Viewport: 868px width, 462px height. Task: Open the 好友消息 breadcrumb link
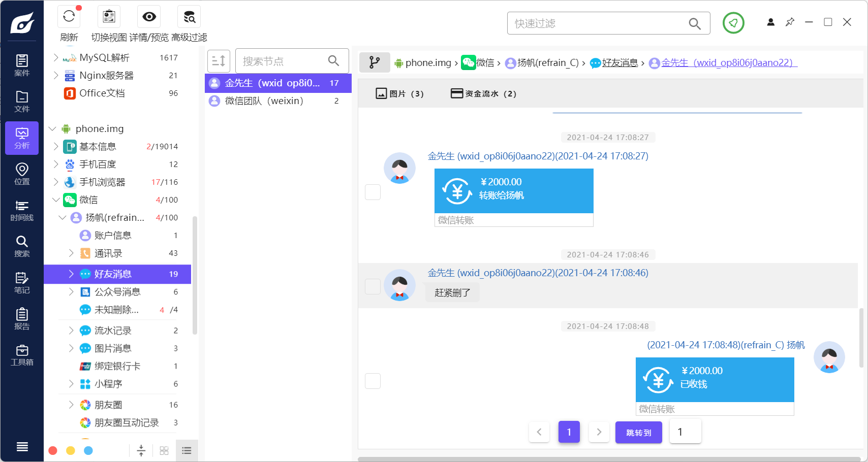620,63
